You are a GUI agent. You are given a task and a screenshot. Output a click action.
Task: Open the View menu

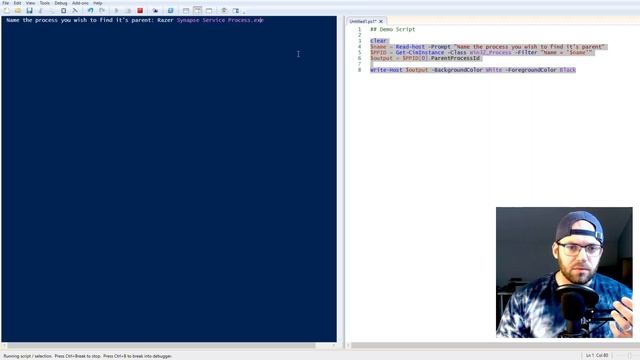click(x=30, y=3)
